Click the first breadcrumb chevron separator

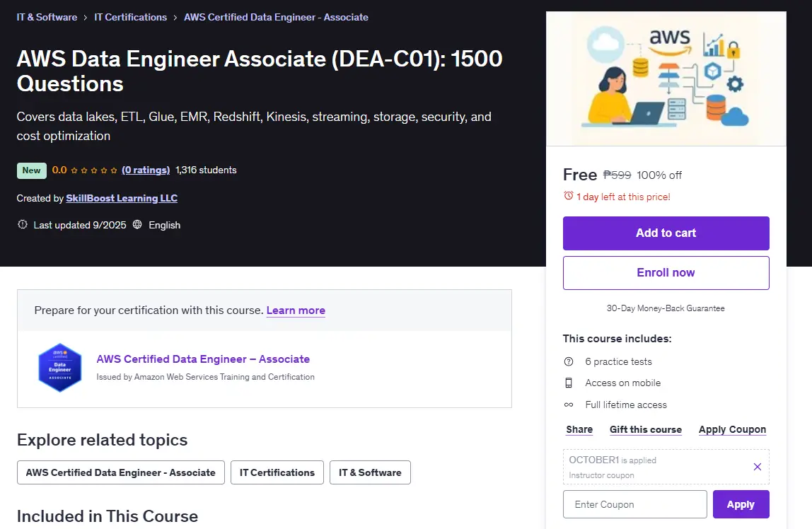pyautogui.click(x=86, y=18)
